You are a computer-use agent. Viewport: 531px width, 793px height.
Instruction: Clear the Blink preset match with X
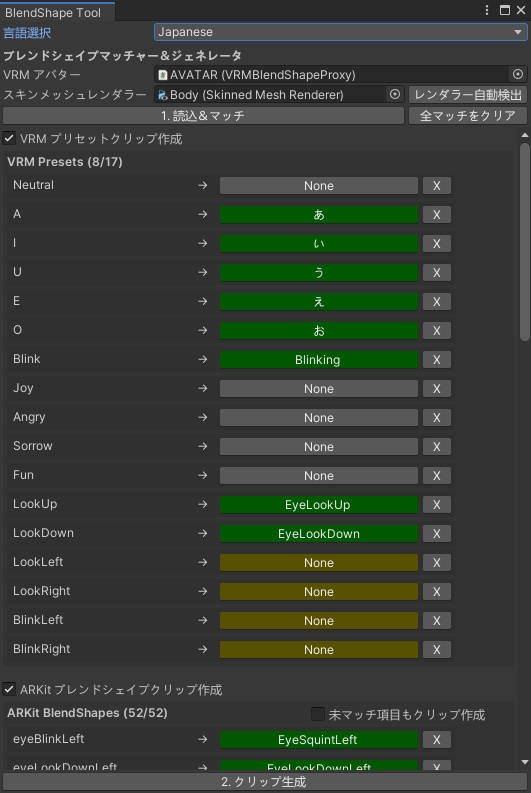tap(436, 360)
